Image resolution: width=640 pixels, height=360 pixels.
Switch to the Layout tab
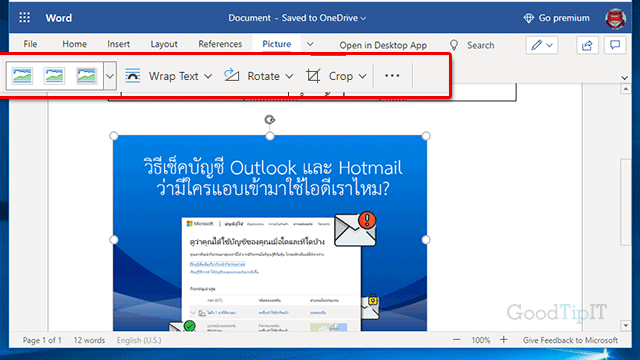[164, 44]
